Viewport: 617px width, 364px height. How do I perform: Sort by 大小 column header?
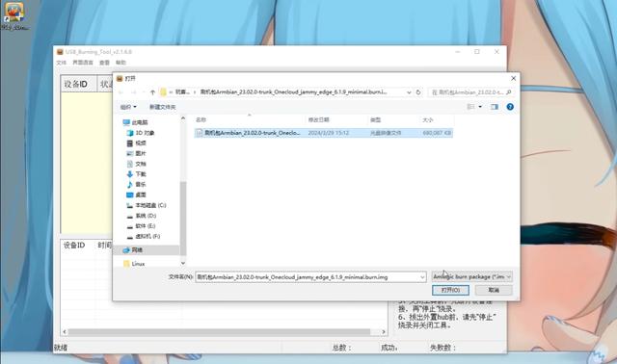coord(427,120)
